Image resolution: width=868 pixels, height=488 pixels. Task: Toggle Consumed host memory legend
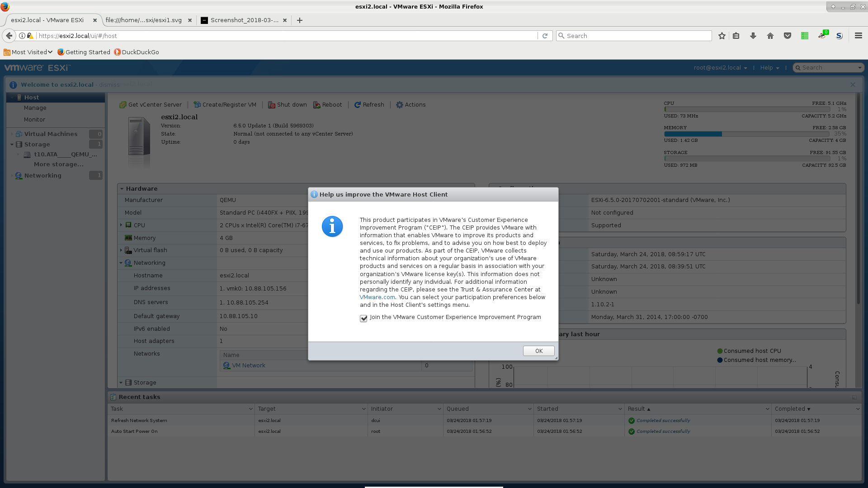click(756, 360)
